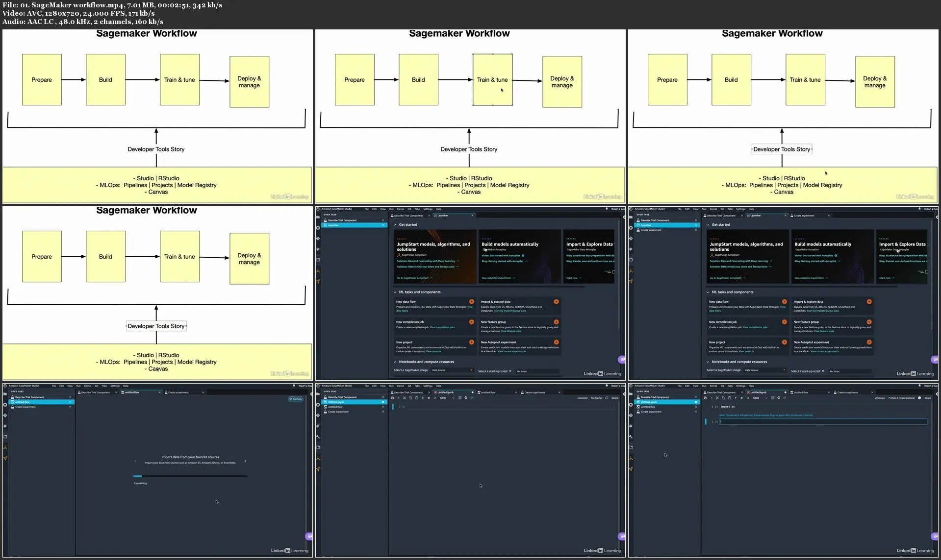941x560 pixels.
Task: Click New feature group plus in two-tab Launcher frame
Action: [556, 322]
